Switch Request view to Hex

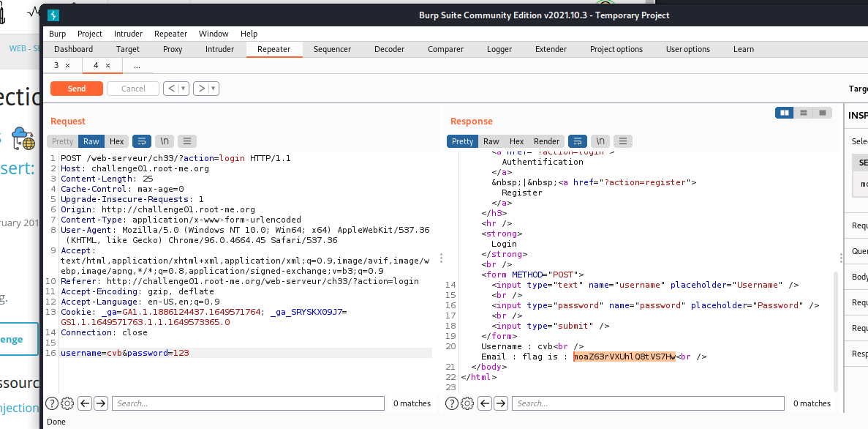(117, 141)
